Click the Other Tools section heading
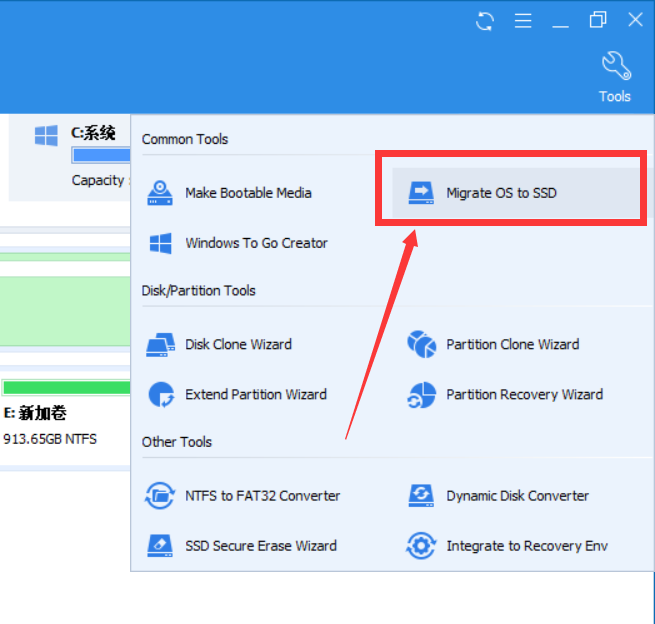The width and height of the screenshot is (655, 624). pyautogui.click(x=177, y=442)
